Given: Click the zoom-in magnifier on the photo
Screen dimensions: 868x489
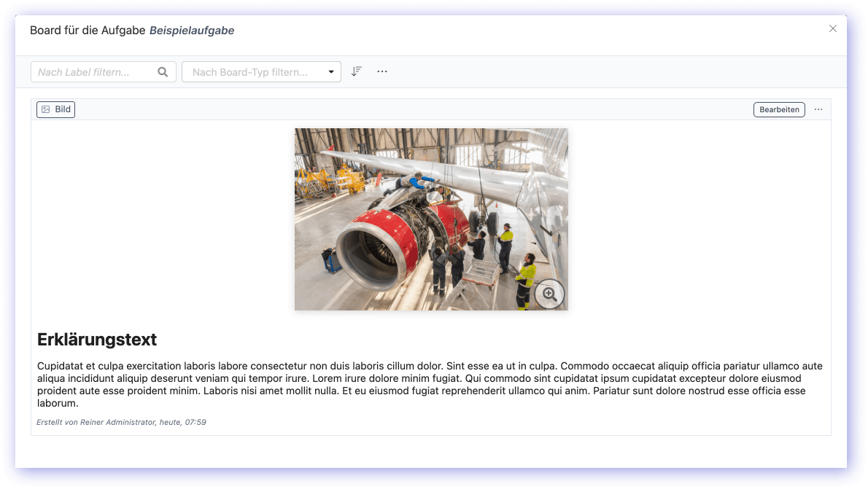Looking at the screenshot, I should [549, 294].
